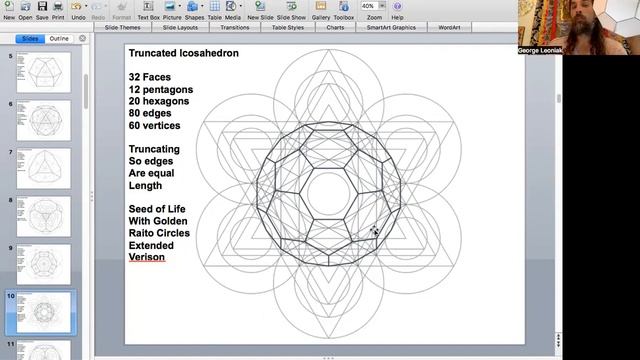Open the WordArt tab

coord(449,27)
